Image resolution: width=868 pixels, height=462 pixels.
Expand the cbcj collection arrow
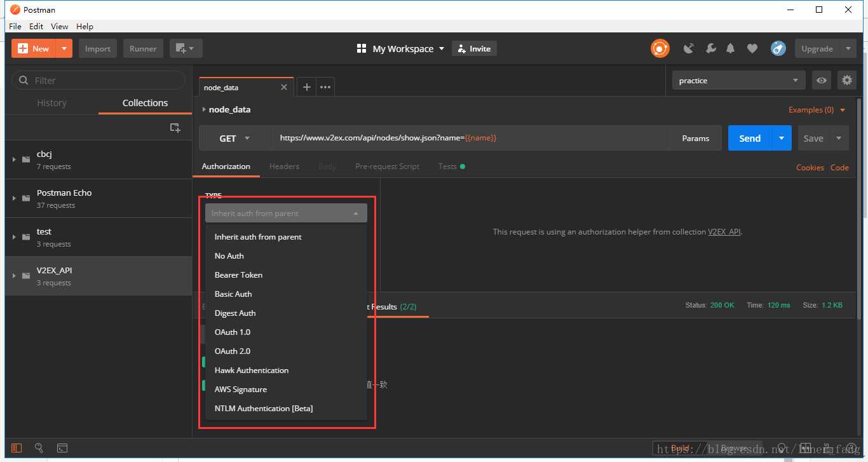click(13, 160)
